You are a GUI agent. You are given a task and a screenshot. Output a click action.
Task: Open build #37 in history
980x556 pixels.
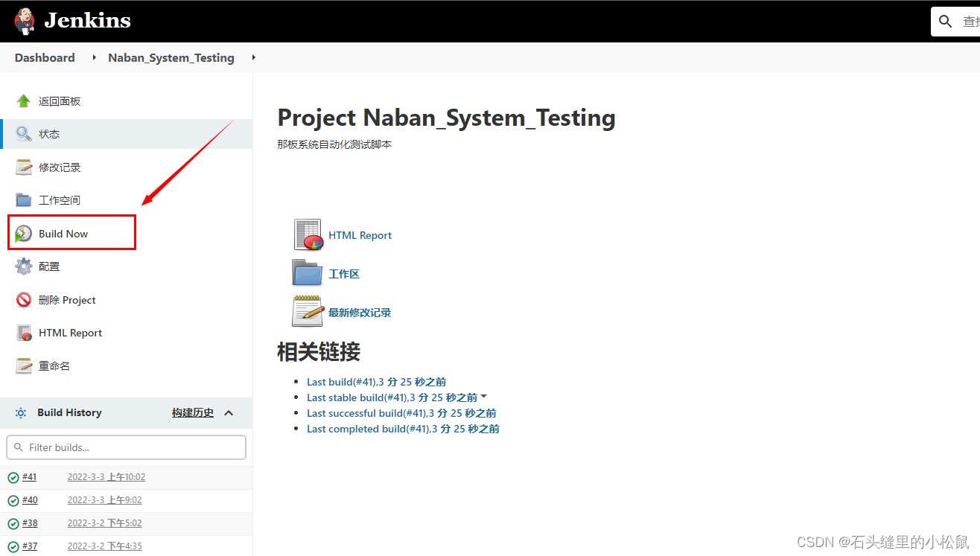(x=30, y=546)
